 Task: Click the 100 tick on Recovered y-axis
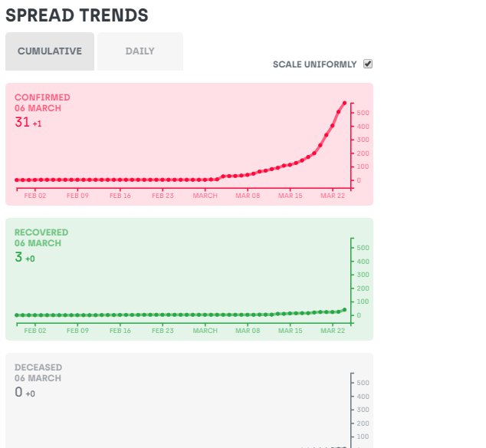363,301
